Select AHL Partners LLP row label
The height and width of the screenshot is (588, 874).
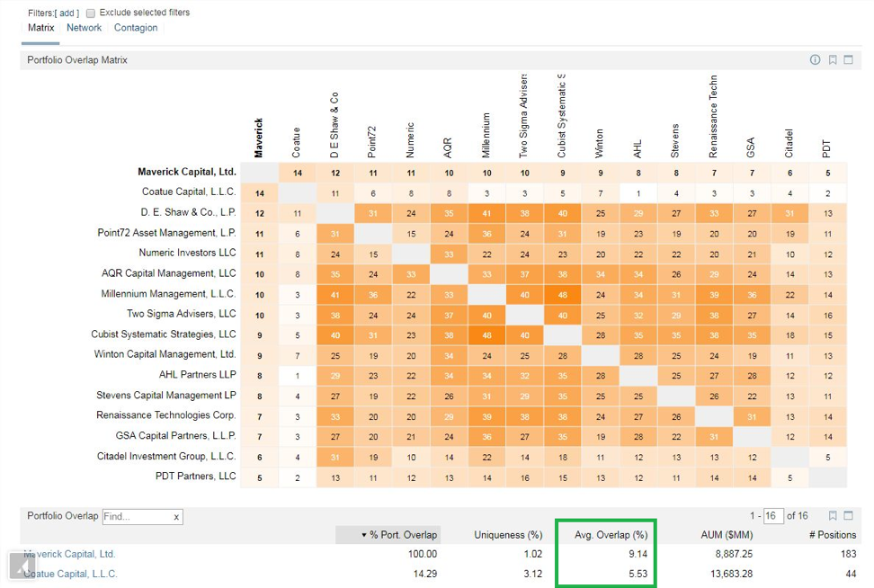click(x=197, y=375)
